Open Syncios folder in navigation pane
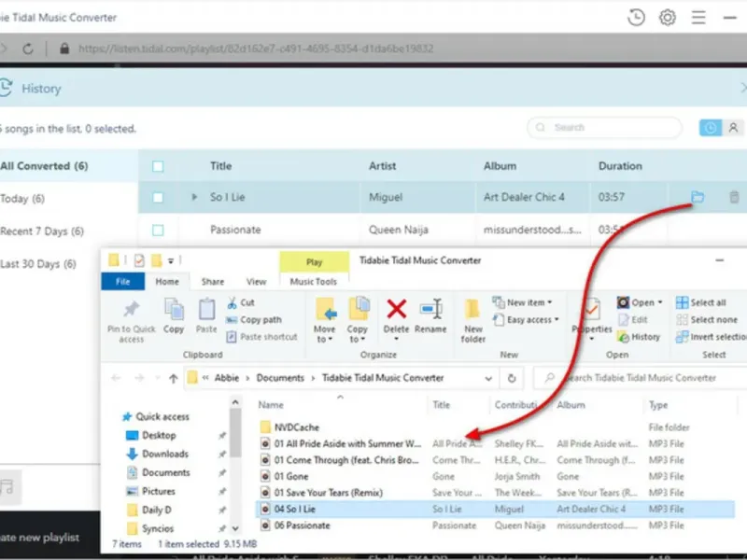Screen dimensions: 747x560 tap(151, 528)
